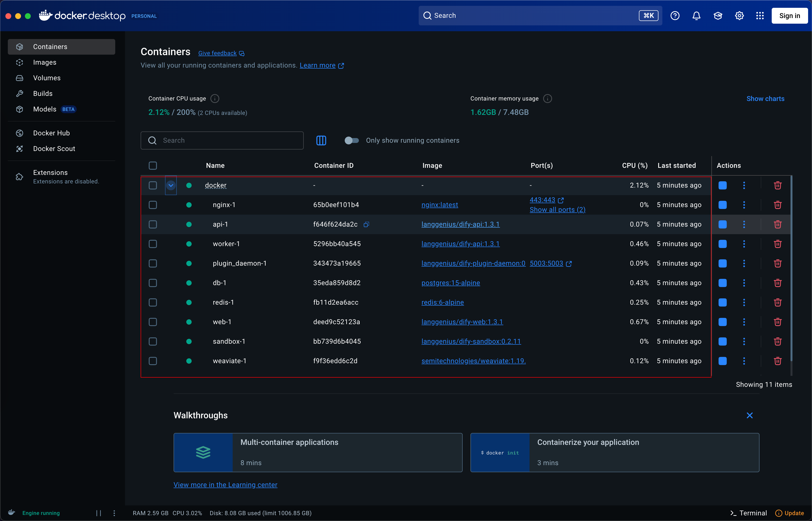Viewport: 812px width, 521px height.
Task: Delete the redis-1 container with trash icon
Action: 778,302
